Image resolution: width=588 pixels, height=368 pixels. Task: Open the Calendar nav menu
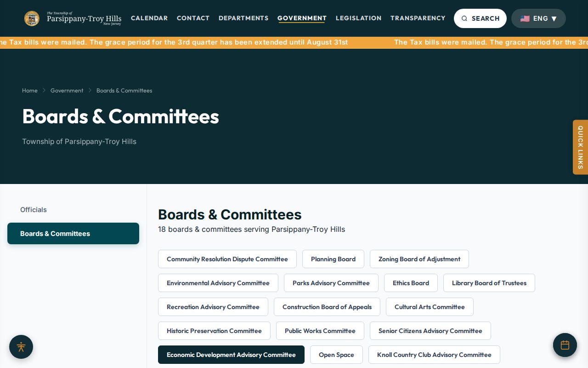pos(149,18)
